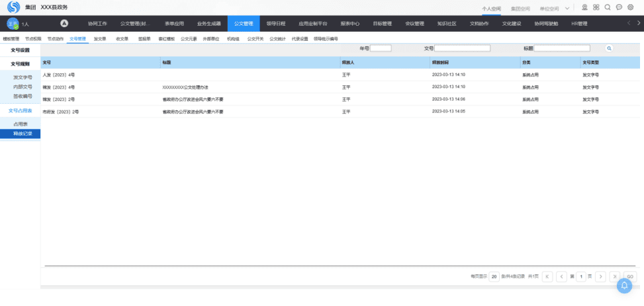Open the chat message bubble icon

point(619,7)
